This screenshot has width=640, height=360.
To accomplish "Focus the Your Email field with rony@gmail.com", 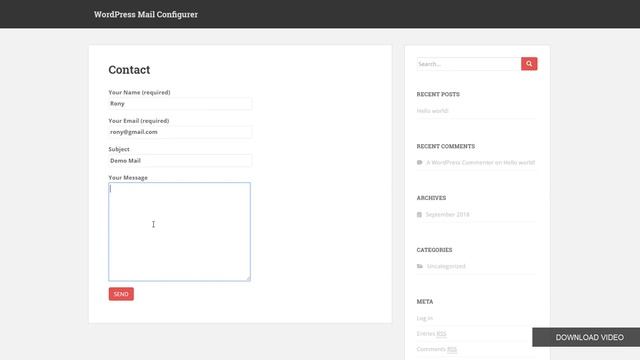I will coord(180,132).
